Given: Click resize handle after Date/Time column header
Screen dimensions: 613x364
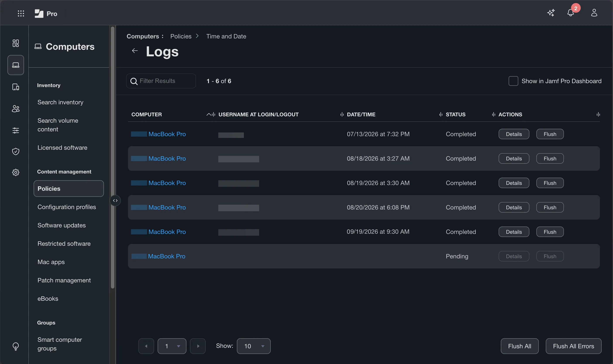Looking at the screenshot, I should coord(441,114).
